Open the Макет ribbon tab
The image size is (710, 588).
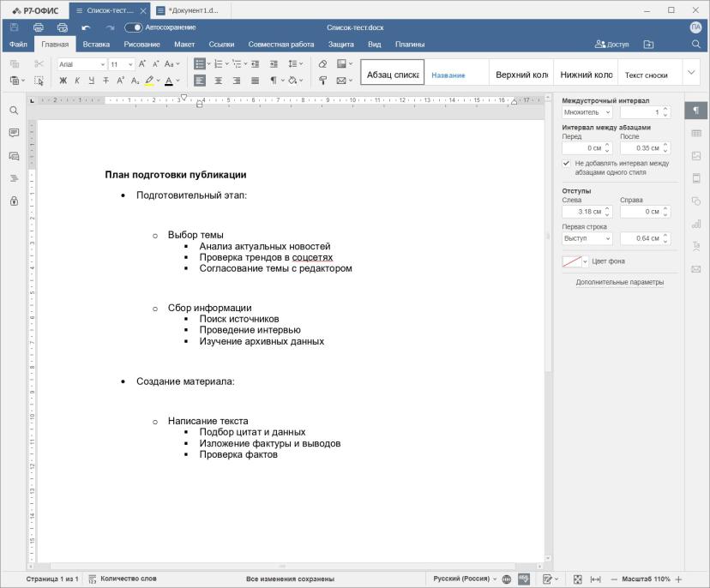pos(184,45)
